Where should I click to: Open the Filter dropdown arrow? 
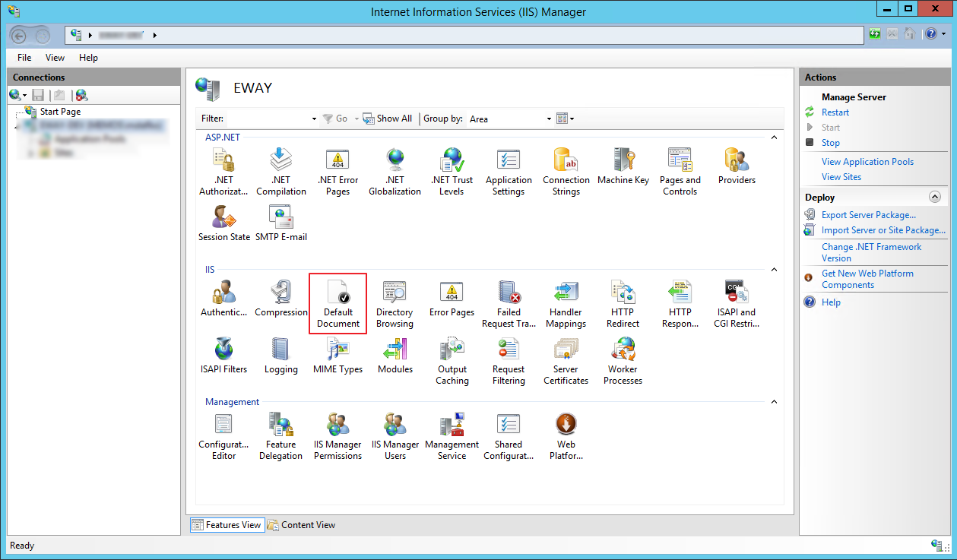click(314, 119)
